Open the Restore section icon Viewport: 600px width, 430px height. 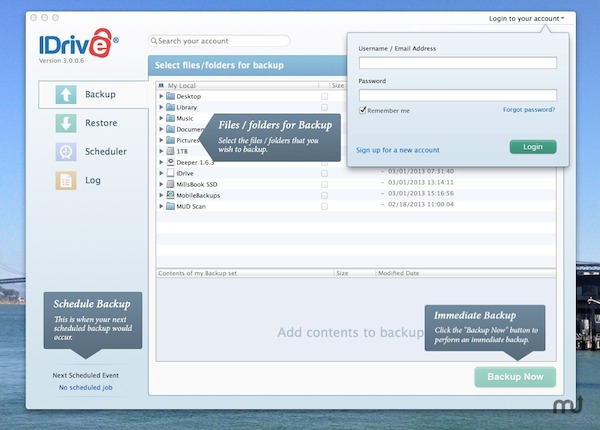point(66,123)
